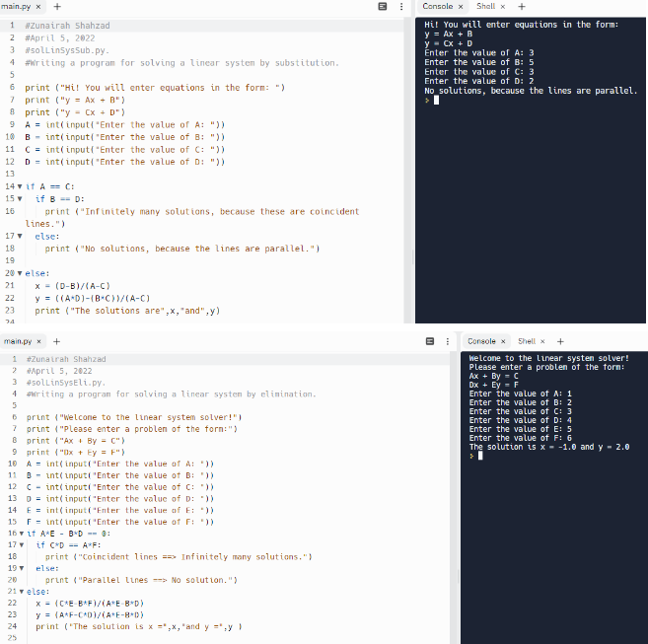Viewport: 648px width, 644px height.
Task: Select the main.py tab in bottom editor
Action: tap(18, 341)
